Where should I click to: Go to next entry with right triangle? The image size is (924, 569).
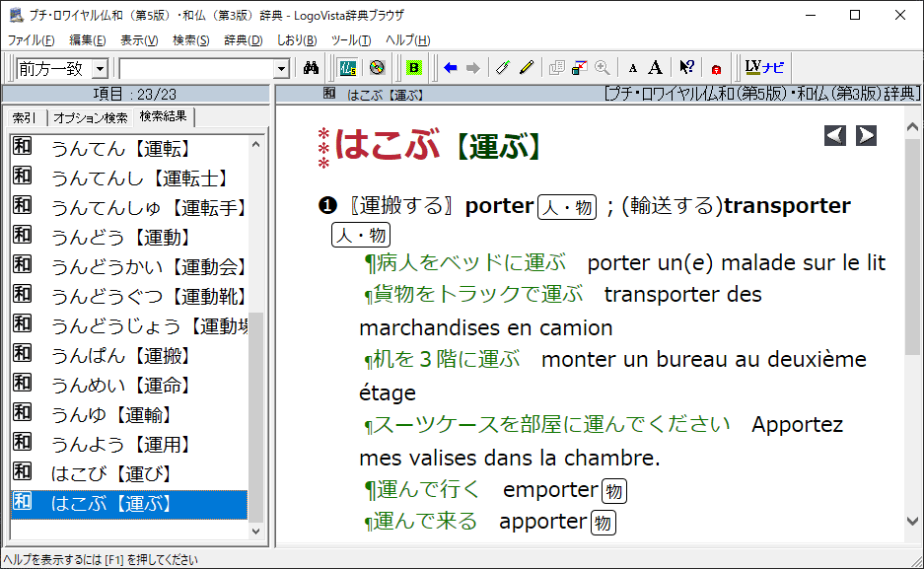(866, 136)
